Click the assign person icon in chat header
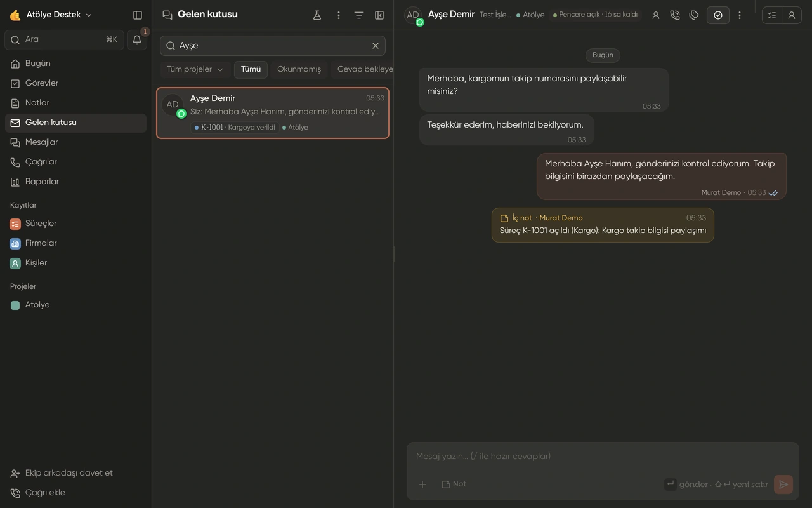The width and height of the screenshot is (812, 508). 656,15
